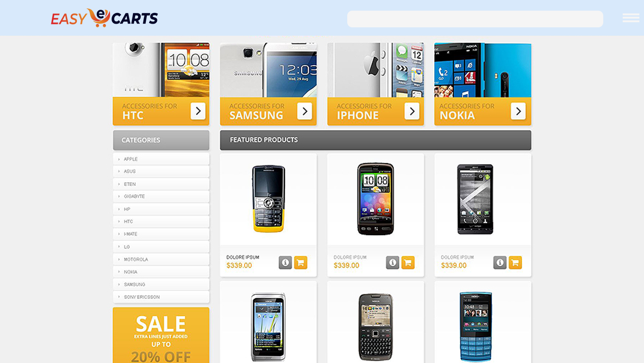This screenshot has width=644, height=363.
Task: Open the hamburger menu icon
Action: pos(631,18)
